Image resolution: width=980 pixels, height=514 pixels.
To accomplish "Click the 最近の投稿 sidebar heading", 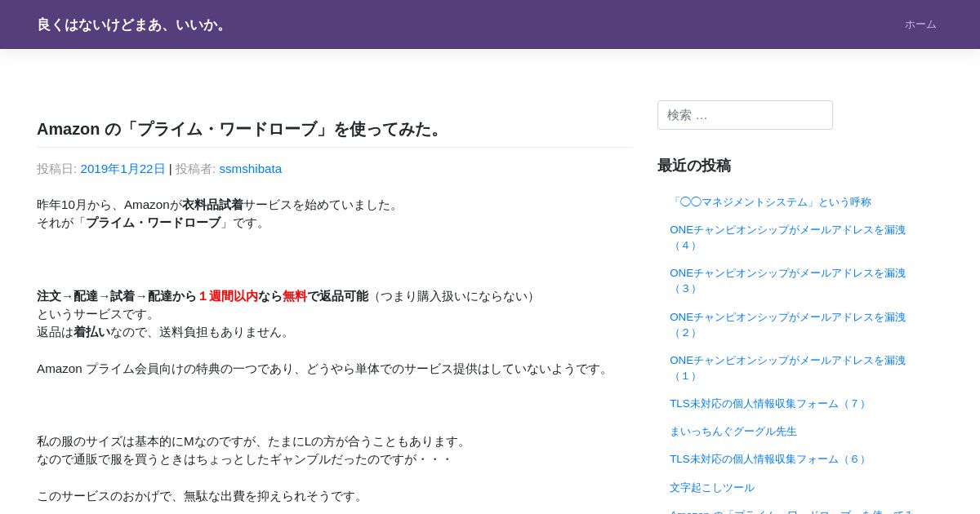I will [x=694, y=166].
